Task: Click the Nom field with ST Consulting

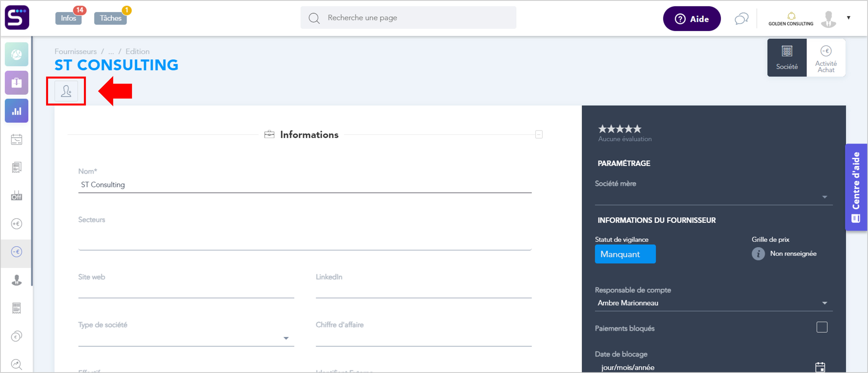Action: [x=305, y=185]
